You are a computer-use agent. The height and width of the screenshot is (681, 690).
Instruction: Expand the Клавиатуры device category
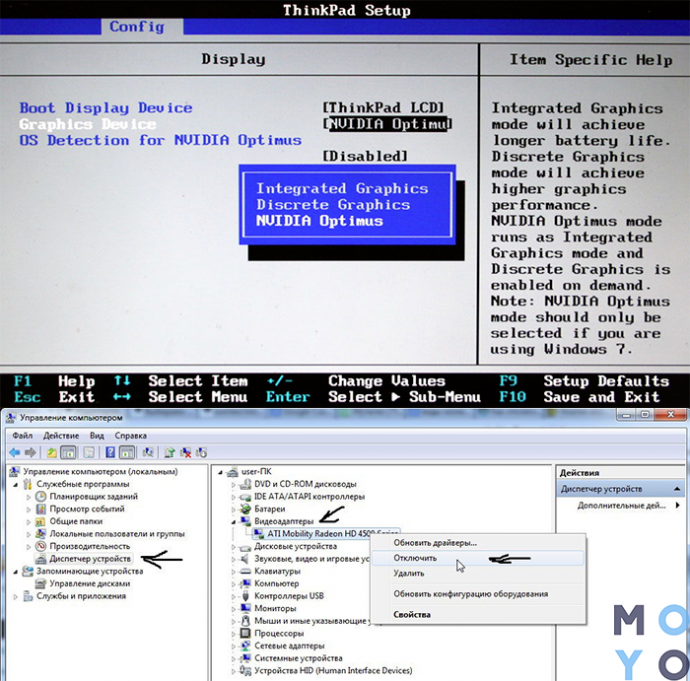click(x=234, y=571)
